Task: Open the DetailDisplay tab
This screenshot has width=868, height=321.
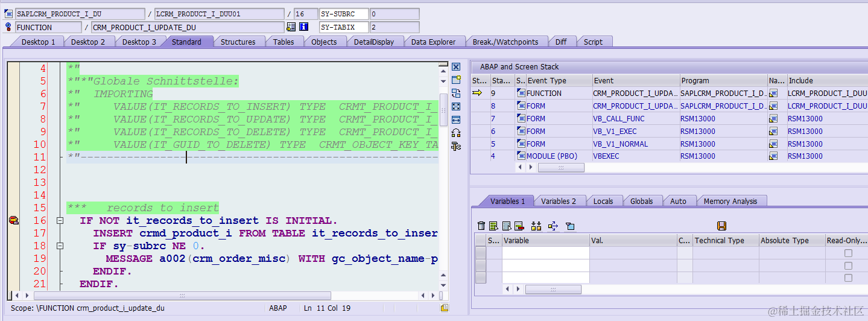Action: point(374,42)
